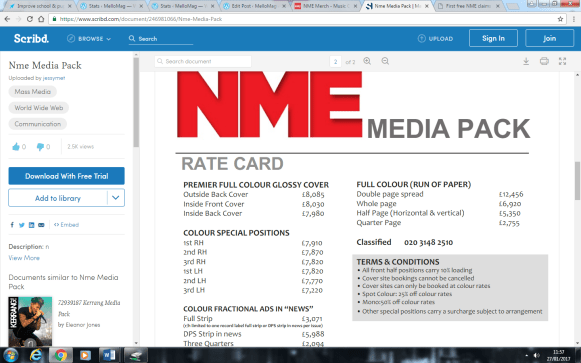Click the taskbar clock
The width and height of the screenshot is (581, 363).
559,355
